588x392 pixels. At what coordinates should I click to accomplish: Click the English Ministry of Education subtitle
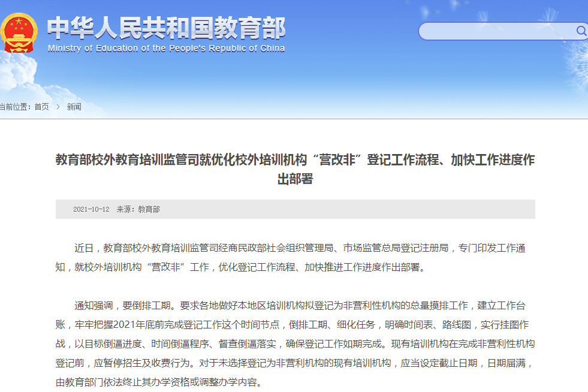[x=166, y=49]
